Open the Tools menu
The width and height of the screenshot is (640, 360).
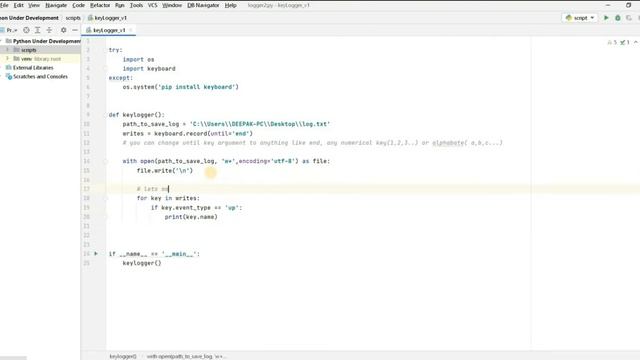(136, 5)
